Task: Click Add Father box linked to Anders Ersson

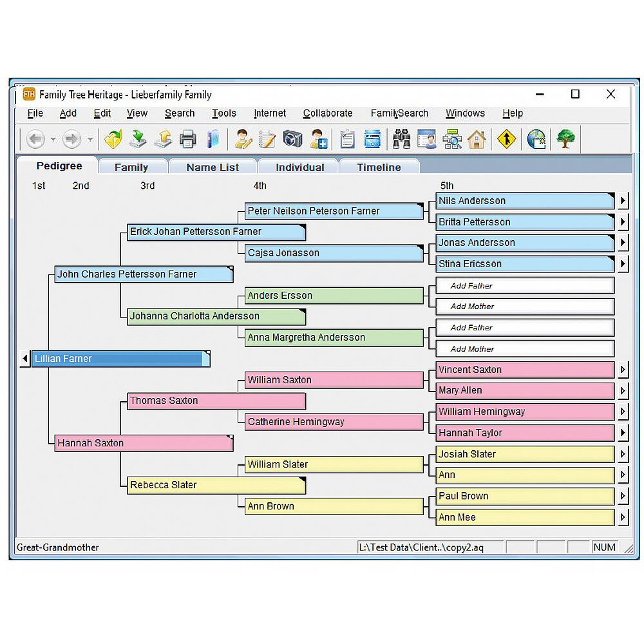Action: [x=525, y=286]
